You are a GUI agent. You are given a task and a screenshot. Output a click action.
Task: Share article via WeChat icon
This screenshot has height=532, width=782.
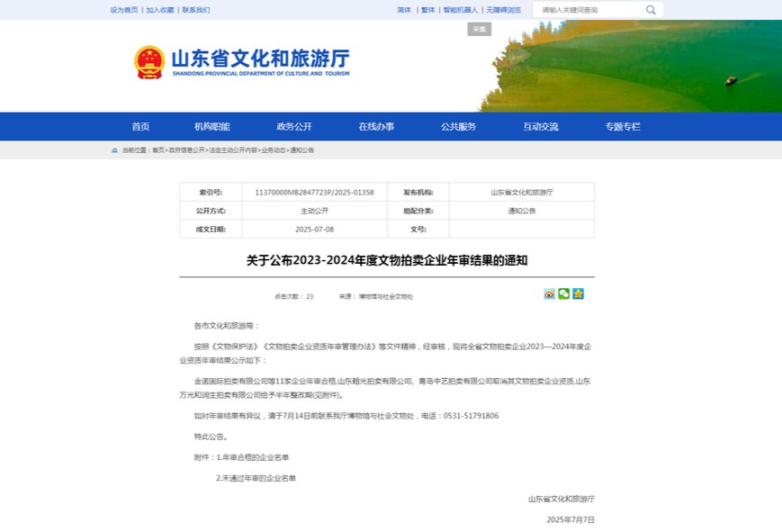(x=563, y=294)
